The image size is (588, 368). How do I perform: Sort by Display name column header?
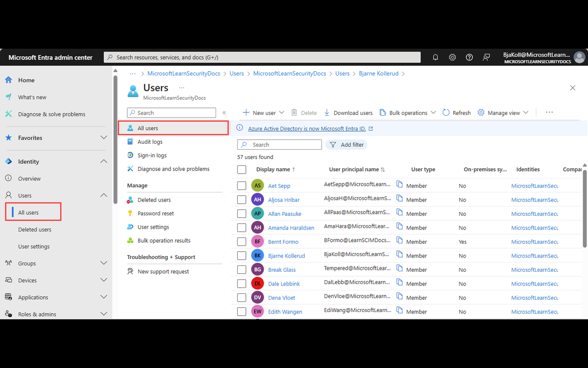pos(276,169)
